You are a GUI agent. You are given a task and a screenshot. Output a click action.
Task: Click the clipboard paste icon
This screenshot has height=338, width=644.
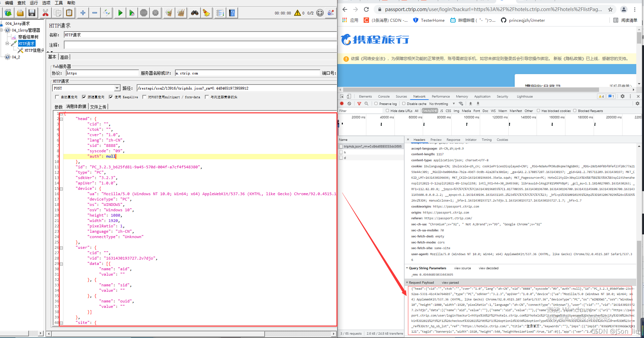69,13
